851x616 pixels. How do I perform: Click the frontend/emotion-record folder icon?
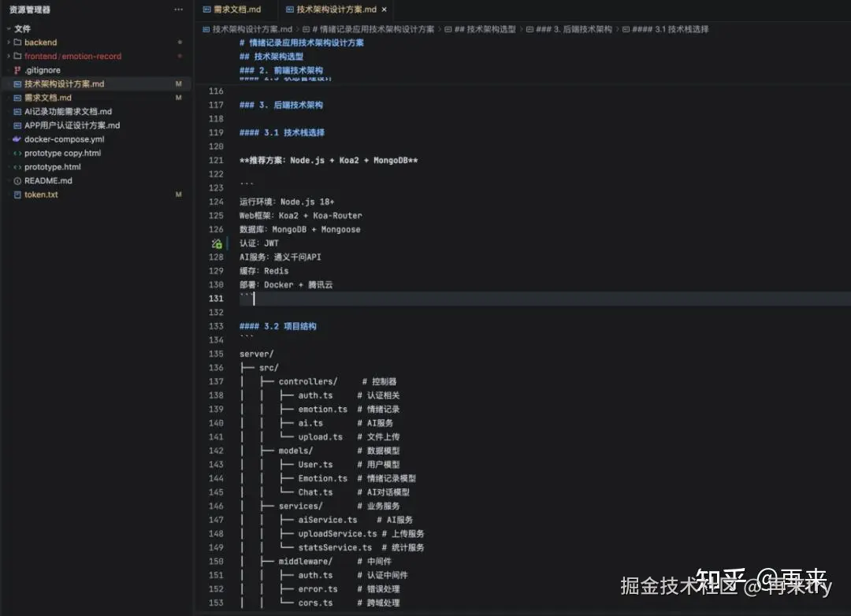coord(17,56)
